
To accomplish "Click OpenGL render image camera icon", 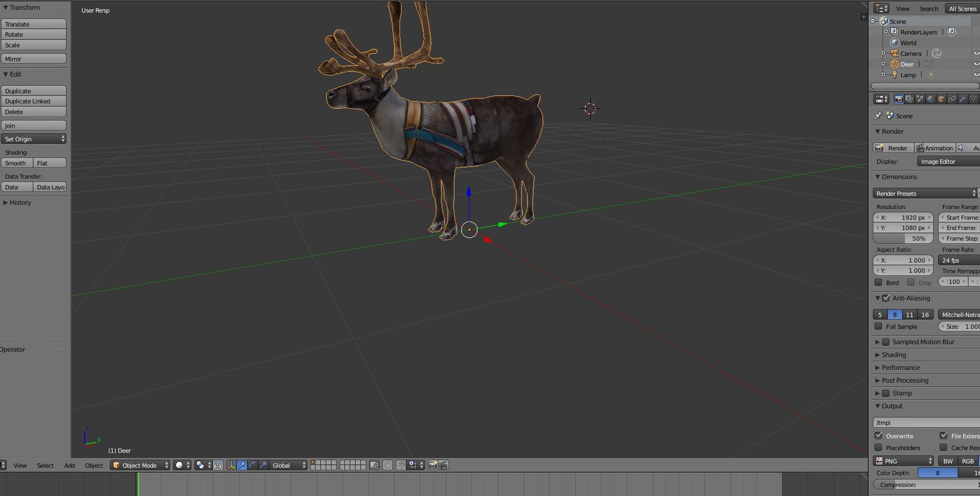I will click(433, 465).
